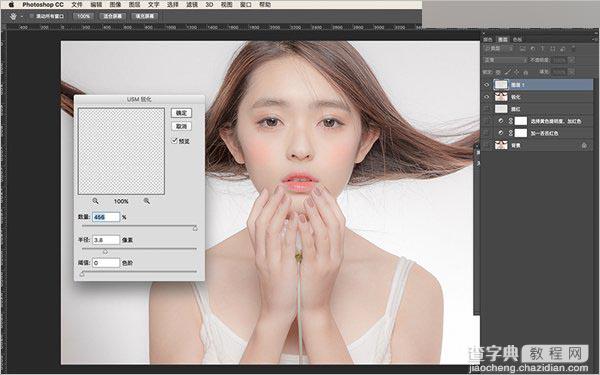Open the Apple menu
The image size is (600, 375).
(11, 5)
